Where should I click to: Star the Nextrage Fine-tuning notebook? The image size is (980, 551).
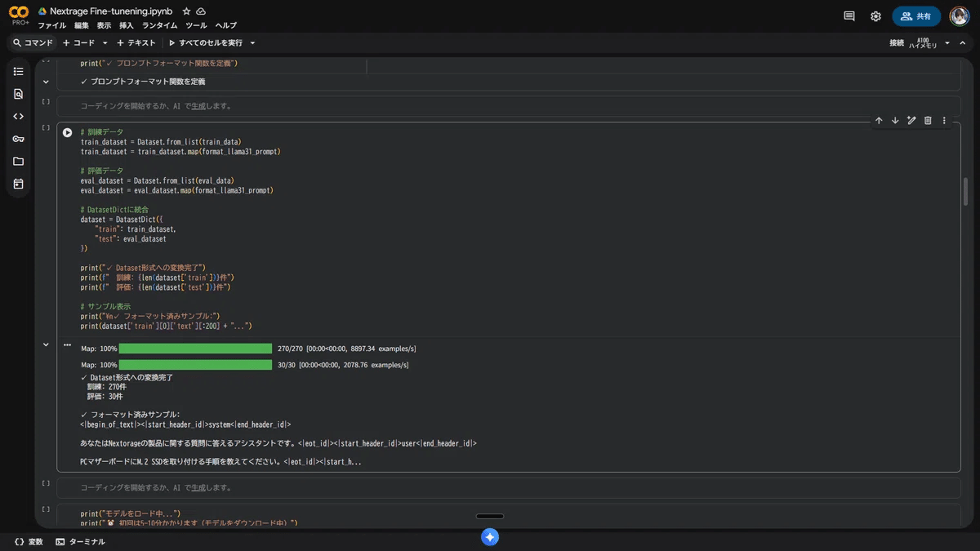186,11
